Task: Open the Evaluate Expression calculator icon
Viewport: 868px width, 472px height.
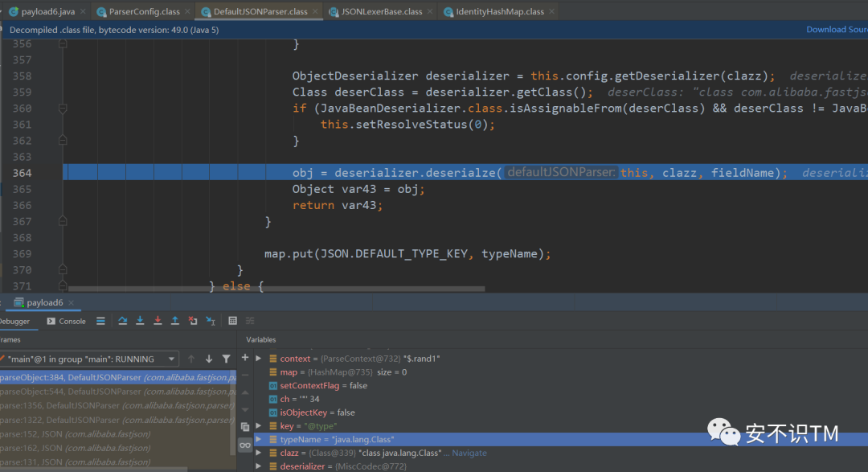Action: 232,321
